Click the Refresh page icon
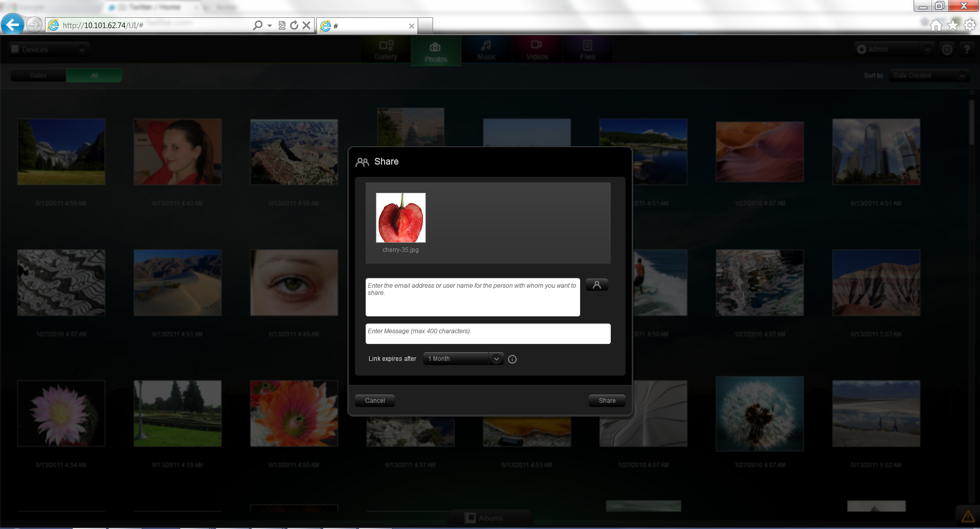Screen dimensions: 980x529 (x=294, y=25)
